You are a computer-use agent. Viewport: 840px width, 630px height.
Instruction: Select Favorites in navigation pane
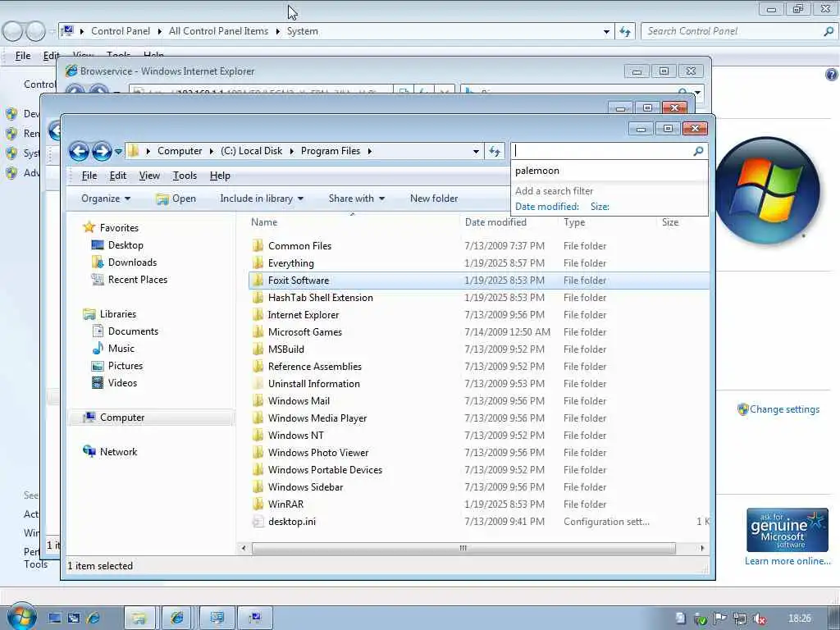point(119,228)
